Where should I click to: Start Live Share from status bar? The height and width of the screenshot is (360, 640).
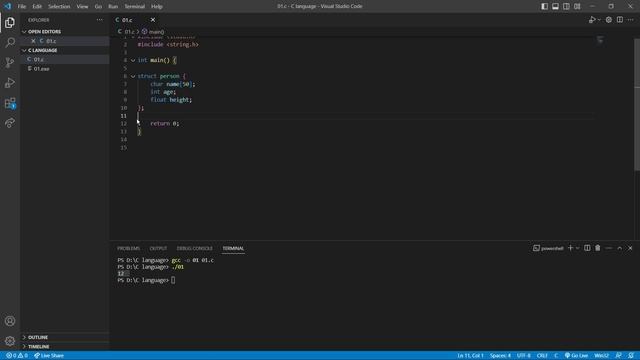(x=49, y=356)
